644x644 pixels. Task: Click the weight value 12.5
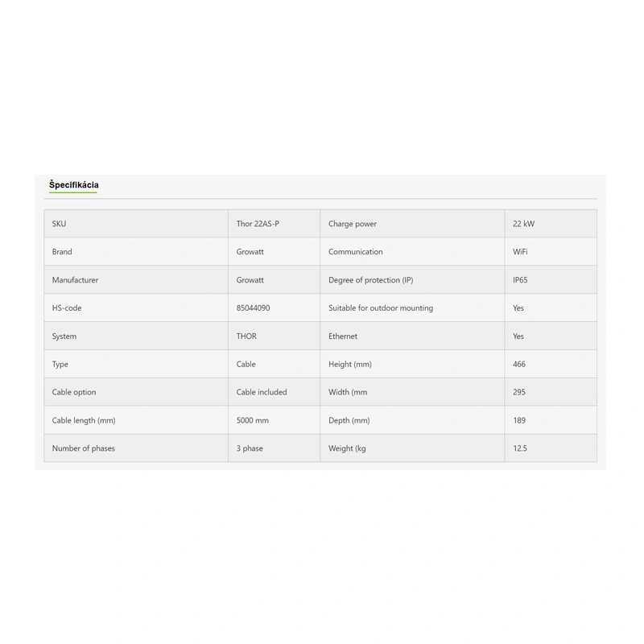point(520,448)
